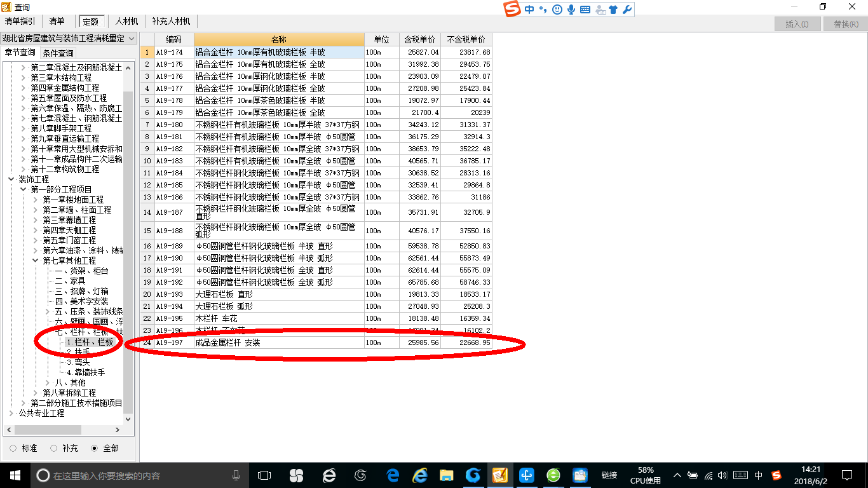
Task: Select tree item 二、家具
Action: coord(70,281)
